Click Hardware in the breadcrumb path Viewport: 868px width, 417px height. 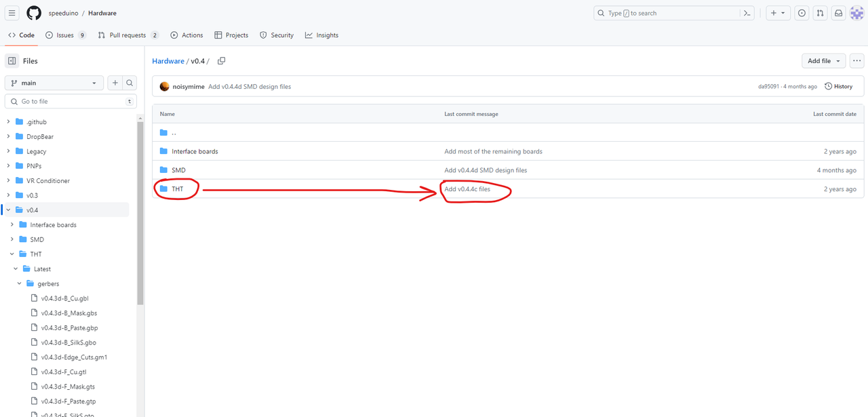coord(168,61)
